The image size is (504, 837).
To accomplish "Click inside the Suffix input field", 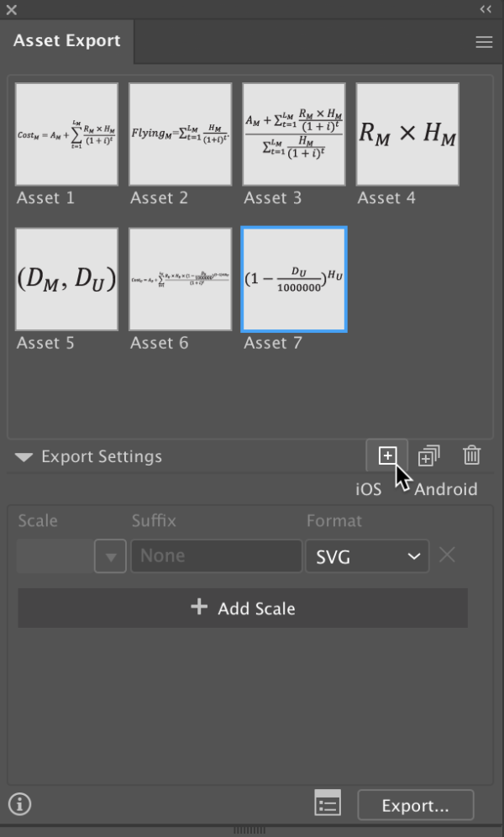I will coord(216,555).
